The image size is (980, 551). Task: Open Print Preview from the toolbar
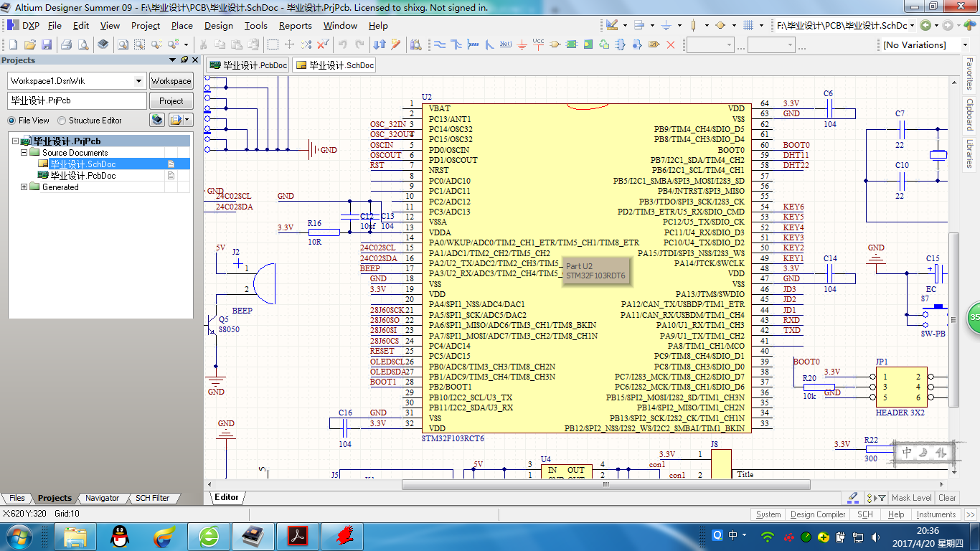[x=83, y=44]
